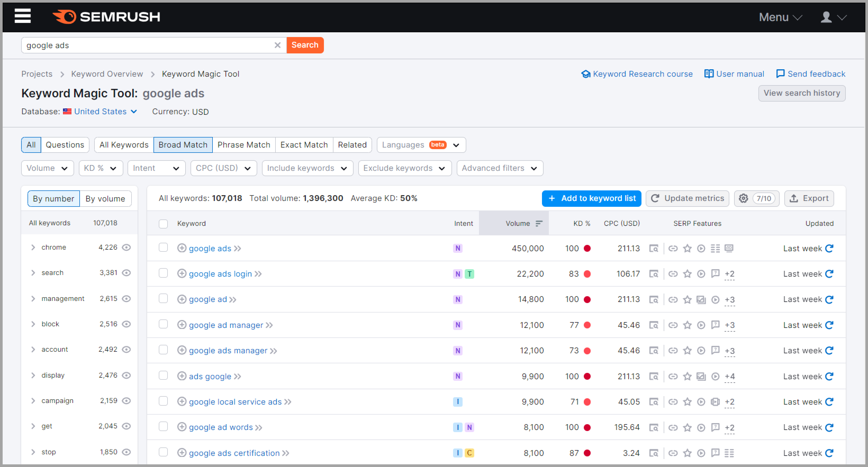
Task: Click red KD indicator dot for google ads
Action: pyautogui.click(x=587, y=249)
